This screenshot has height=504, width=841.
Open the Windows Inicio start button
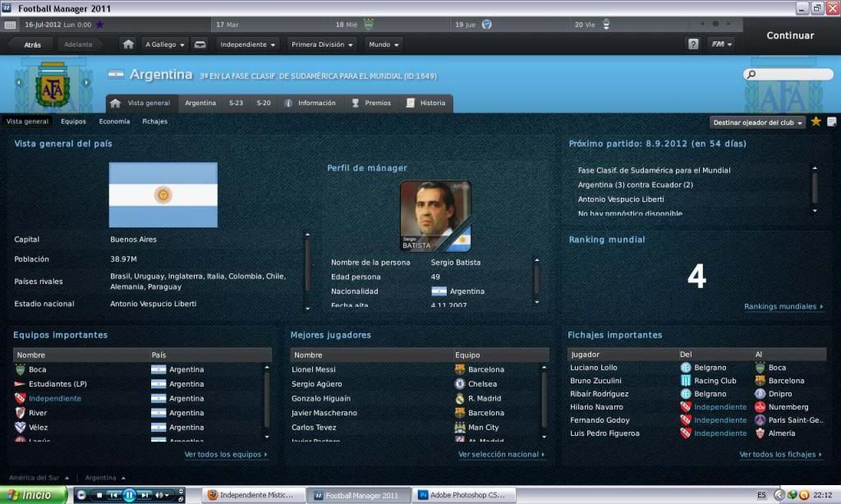pos(33,495)
